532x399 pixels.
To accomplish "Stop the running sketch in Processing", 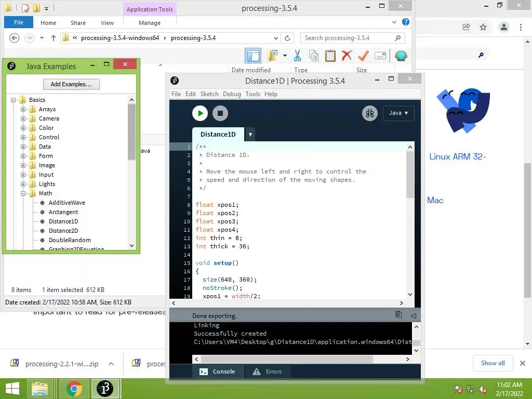I will click(220, 113).
